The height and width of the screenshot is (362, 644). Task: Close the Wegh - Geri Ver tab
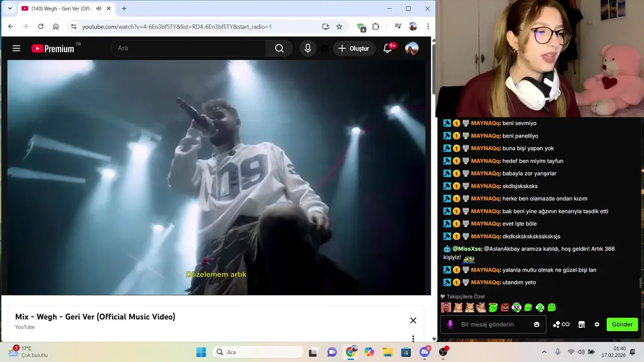click(109, 9)
